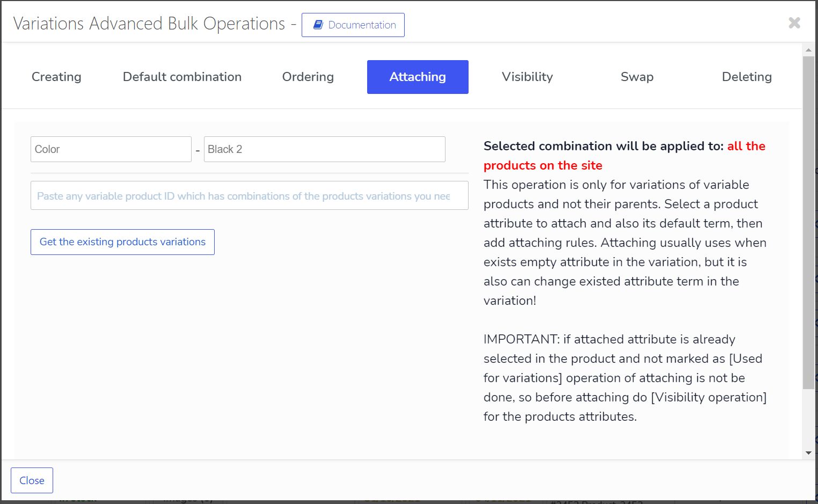Open the Black 2 term dropdown
818x504 pixels.
(x=324, y=149)
